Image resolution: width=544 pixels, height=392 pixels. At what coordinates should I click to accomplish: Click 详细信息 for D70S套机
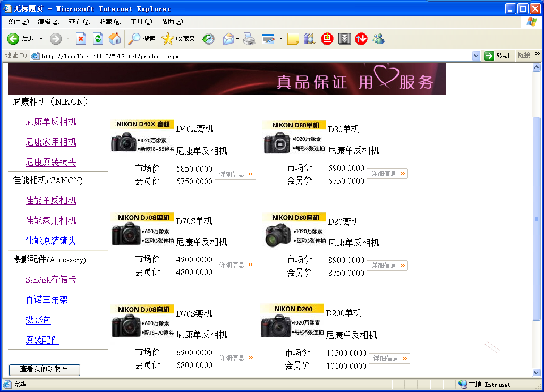235,357
